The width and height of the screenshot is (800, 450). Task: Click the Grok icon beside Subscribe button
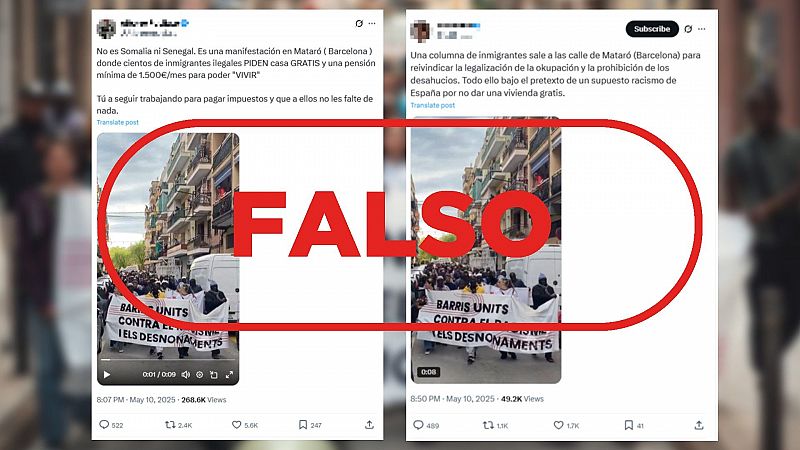click(688, 29)
